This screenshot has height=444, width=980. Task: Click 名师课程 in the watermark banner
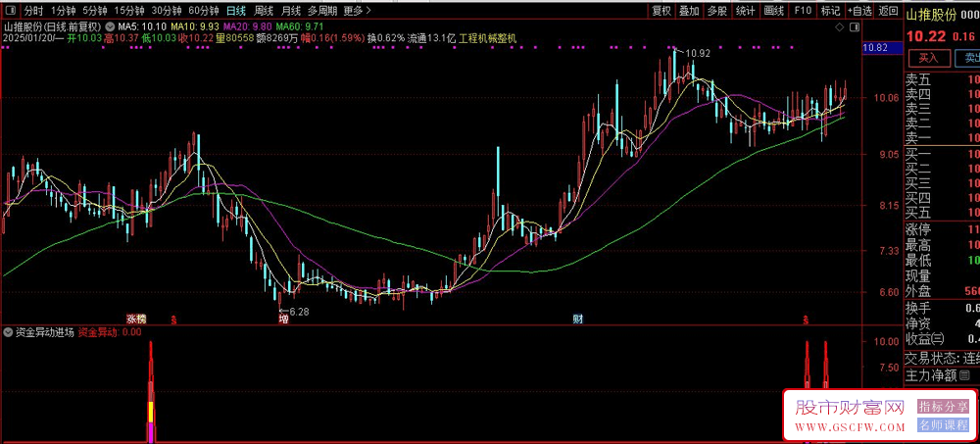point(943,425)
